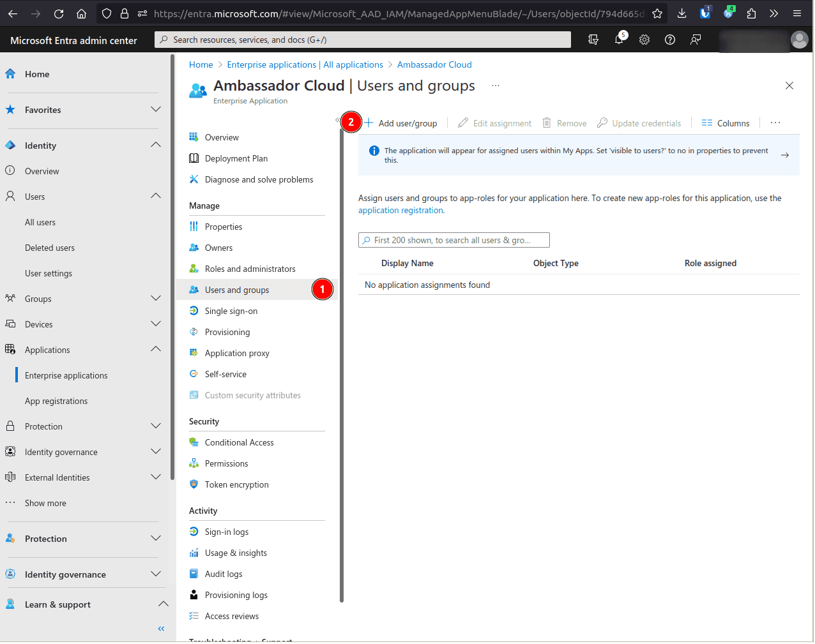This screenshot has height=644, width=815.
Task: Collapse the Applications submenu
Action: point(156,349)
